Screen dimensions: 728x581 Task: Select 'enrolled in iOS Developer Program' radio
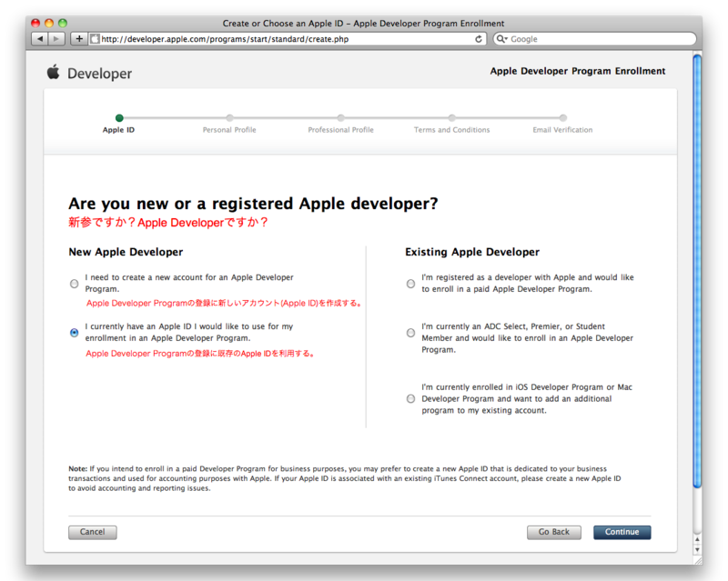[411, 398]
